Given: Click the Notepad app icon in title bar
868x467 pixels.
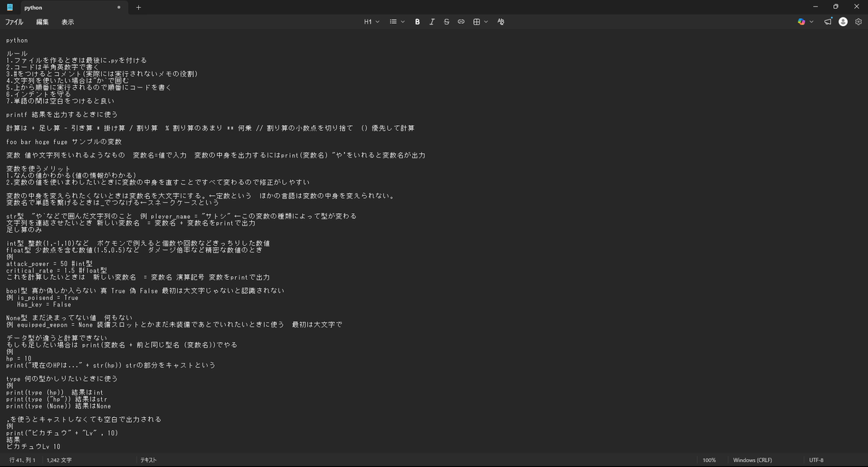Looking at the screenshot, I should [10, 7].
